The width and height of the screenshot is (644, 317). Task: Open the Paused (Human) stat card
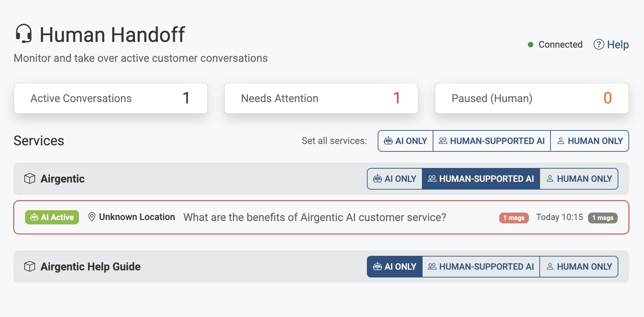[x=532, y=98]
